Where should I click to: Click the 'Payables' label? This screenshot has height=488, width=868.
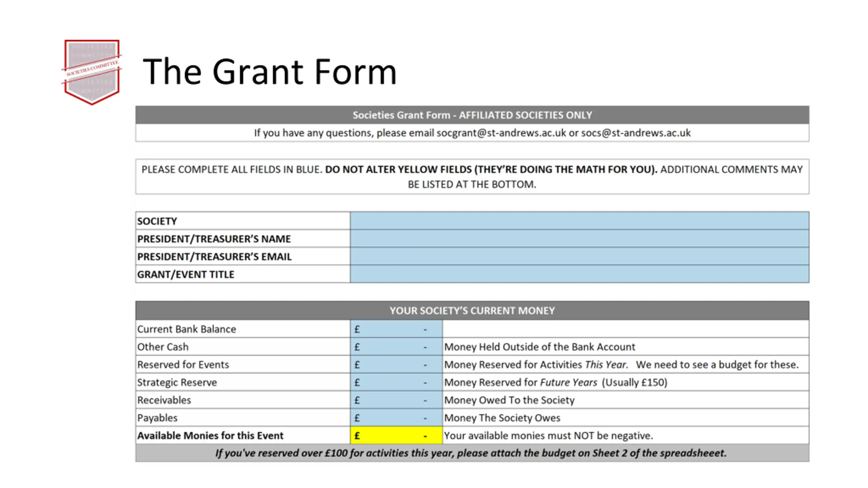coord(157,418)
